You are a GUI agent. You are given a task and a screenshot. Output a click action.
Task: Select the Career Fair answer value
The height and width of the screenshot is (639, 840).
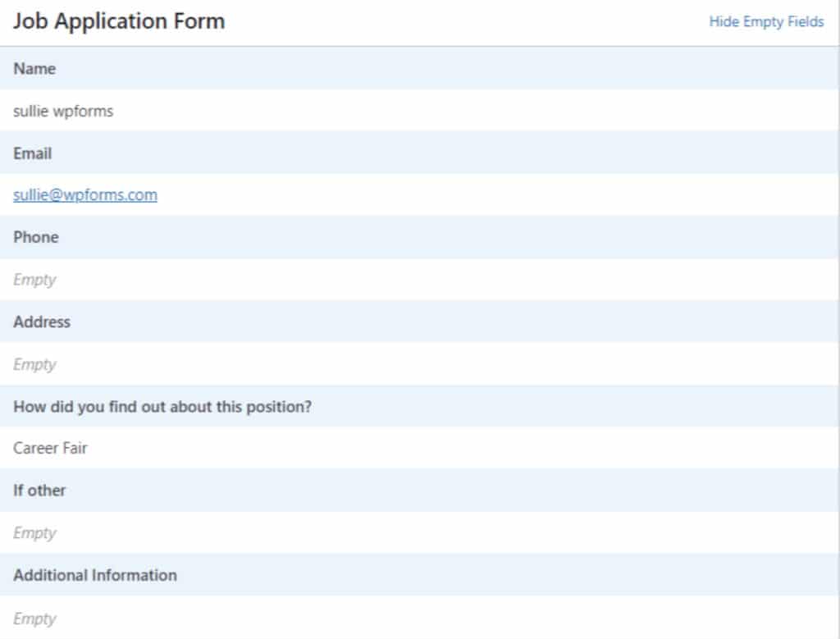[x=50, y=448]
